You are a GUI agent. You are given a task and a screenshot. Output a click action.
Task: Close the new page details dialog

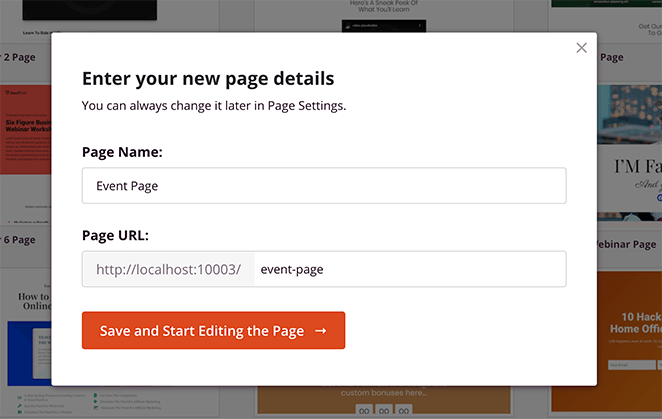coord(581,48)
